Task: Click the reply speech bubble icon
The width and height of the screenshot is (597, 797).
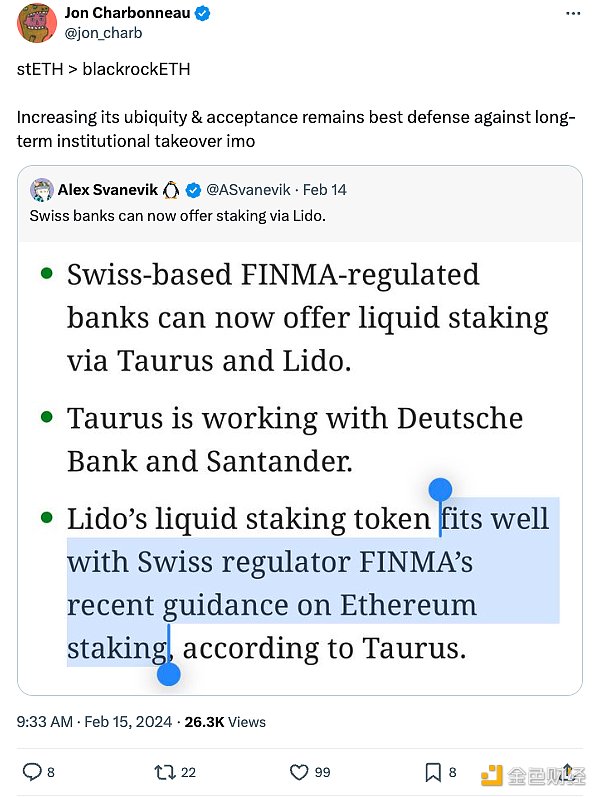Action: coord(32,772)
